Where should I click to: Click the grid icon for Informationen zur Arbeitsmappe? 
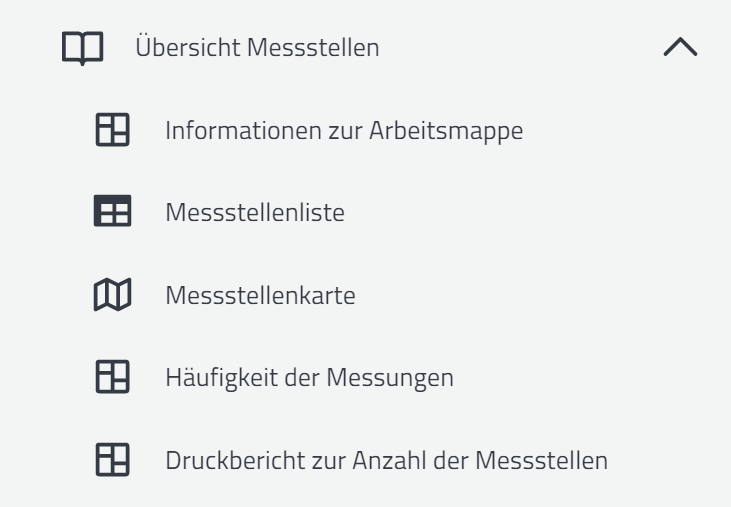coord(104,130)
